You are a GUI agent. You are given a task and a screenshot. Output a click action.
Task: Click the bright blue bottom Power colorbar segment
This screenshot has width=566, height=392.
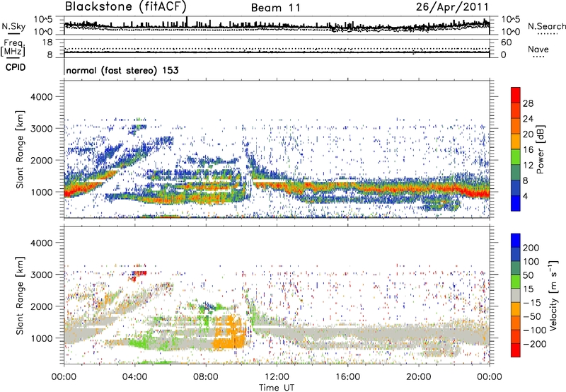coord(516,203)
